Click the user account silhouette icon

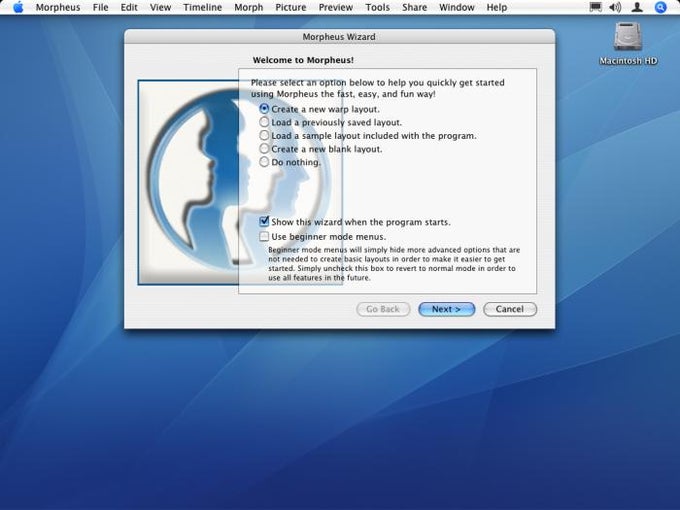(x=637, y=7)
